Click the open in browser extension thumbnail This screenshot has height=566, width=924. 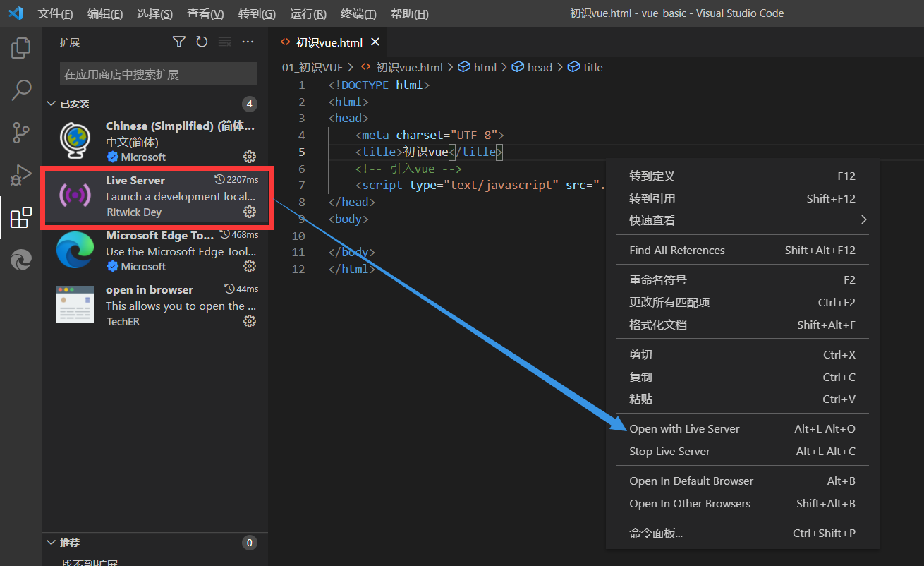pyautogui.click(x=75, y=305)
